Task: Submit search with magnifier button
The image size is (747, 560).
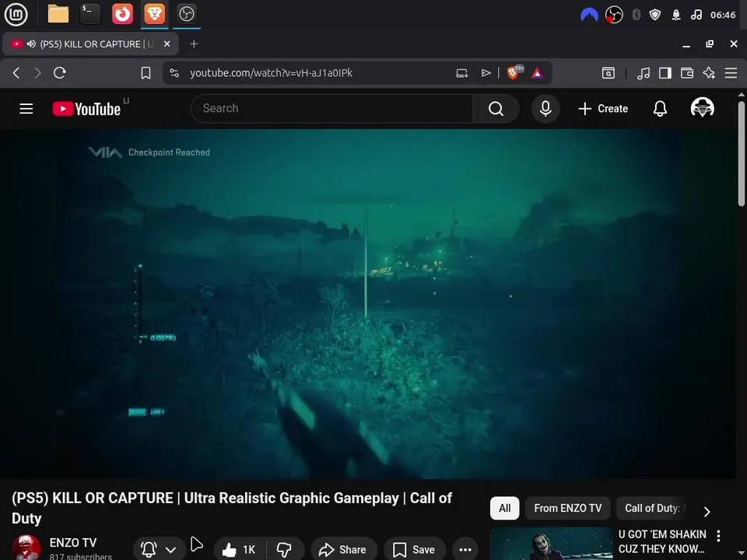Action: pos(496,109)
